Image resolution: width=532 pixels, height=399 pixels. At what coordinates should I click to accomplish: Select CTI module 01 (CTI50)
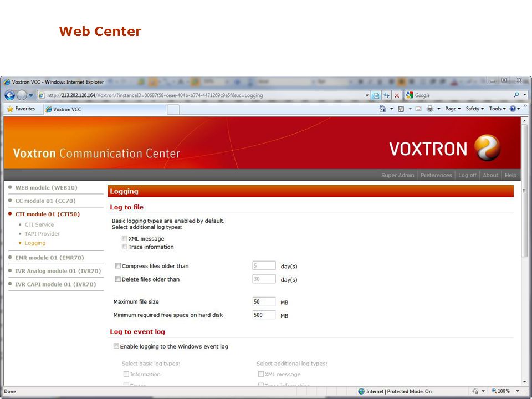click(48, 214)
